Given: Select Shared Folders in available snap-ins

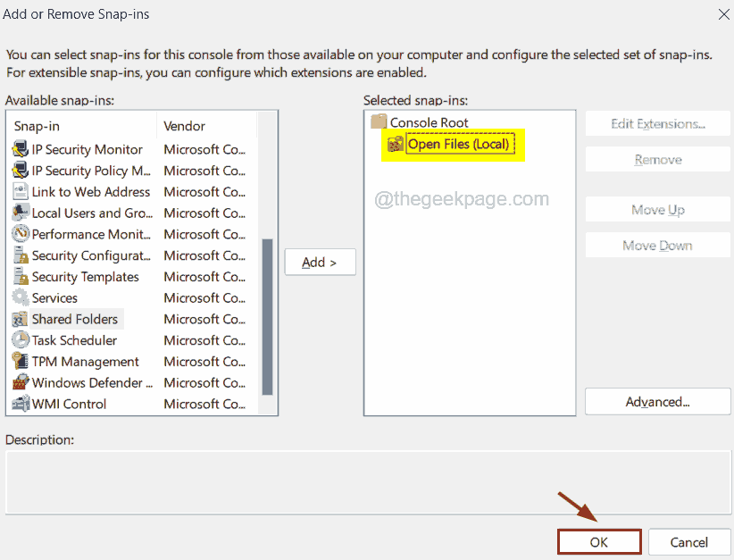Looking at the screenshot, I should click(74, 319).
